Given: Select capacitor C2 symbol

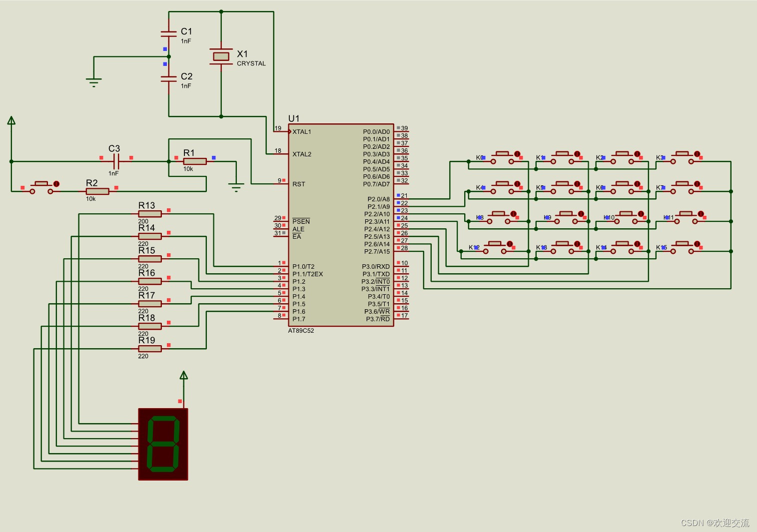Looking at the screenshot, I should 169,78.
